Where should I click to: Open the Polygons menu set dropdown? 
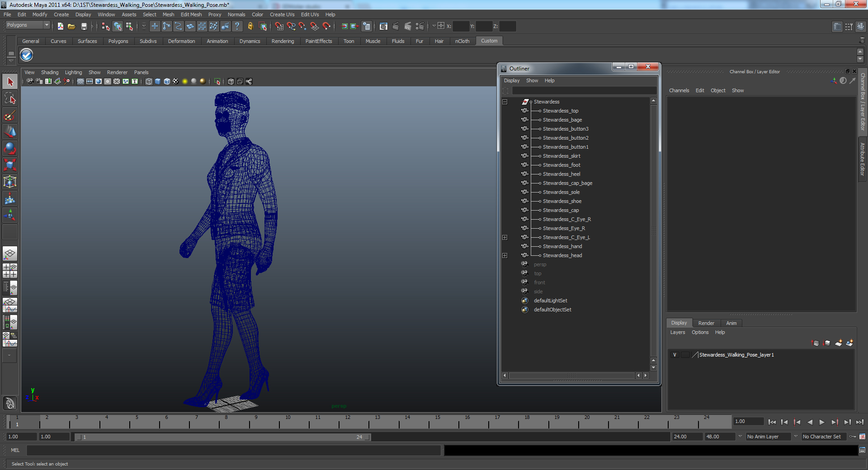pyautogui.click(x=27, y=25)
